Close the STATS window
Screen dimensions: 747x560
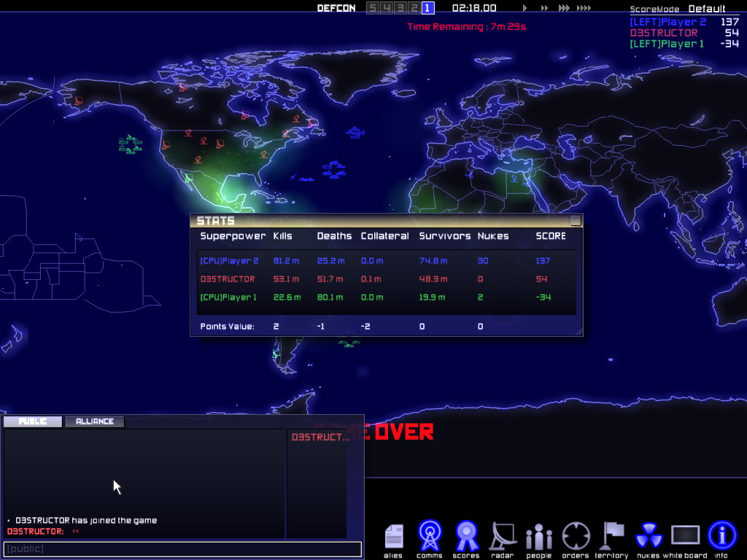click(x=576, y=220)
